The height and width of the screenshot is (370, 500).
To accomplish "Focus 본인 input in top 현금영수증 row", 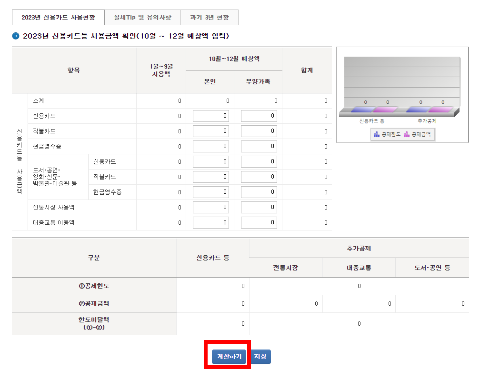I will (x=211, y=146).
